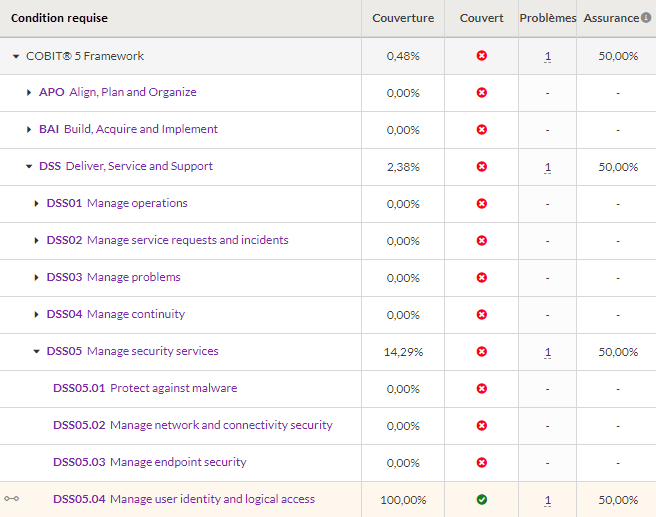Collapse the DSS05 Manage security services node
Screen dimensions: 656x517
coord(36,351)
